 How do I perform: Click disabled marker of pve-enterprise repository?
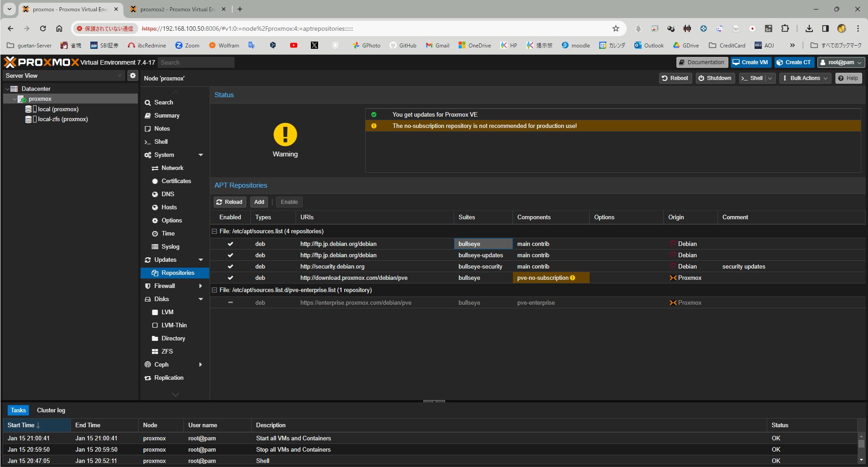230,303
